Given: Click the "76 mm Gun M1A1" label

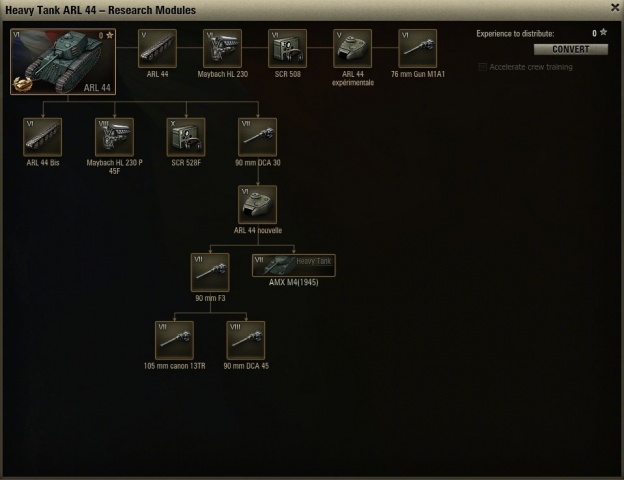Looking at the screenshot, I should (417, 74).
